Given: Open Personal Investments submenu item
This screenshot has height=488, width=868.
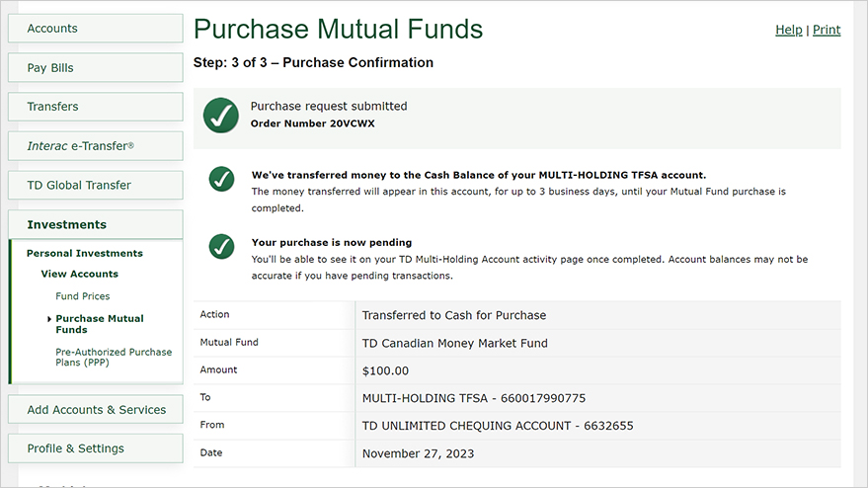Looking at the screenshot, I should [85, 253].
